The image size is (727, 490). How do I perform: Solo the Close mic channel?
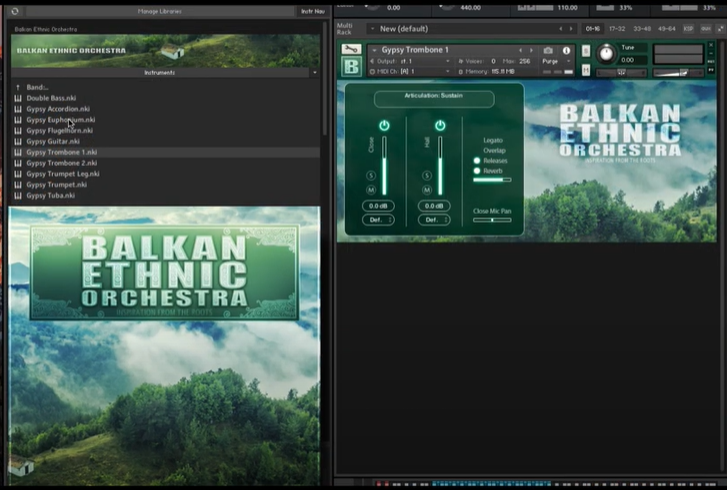[371, 175]
